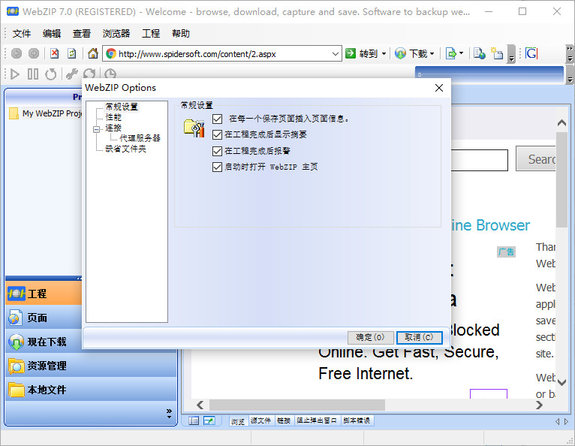This screenshot has width=575, height=446.
Task: Click the green Go arrow icon beside 转到
Action: (x=351, y=54)
